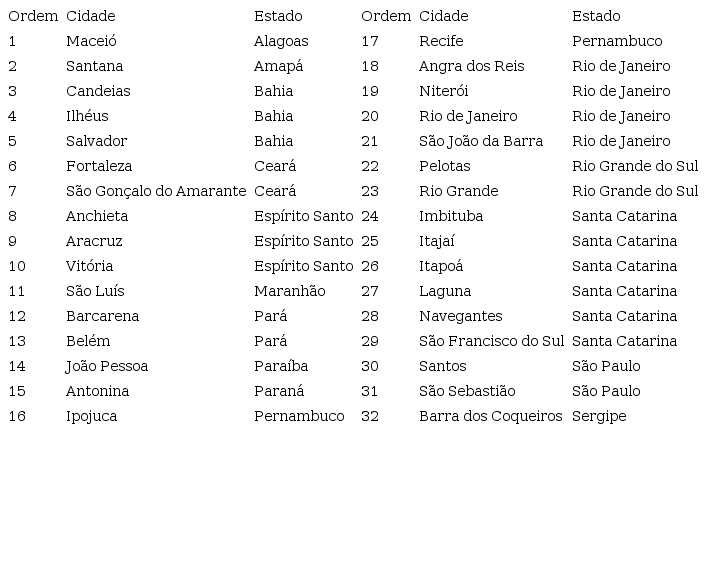Click the first Ordem column header
706x569 pixels.
coord(33,16)
